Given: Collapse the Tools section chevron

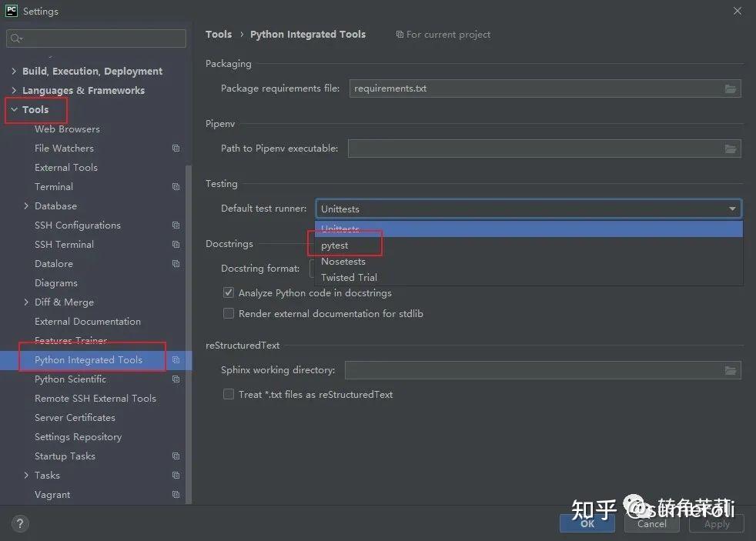Looking at the screenshot, I should (14, 110).
